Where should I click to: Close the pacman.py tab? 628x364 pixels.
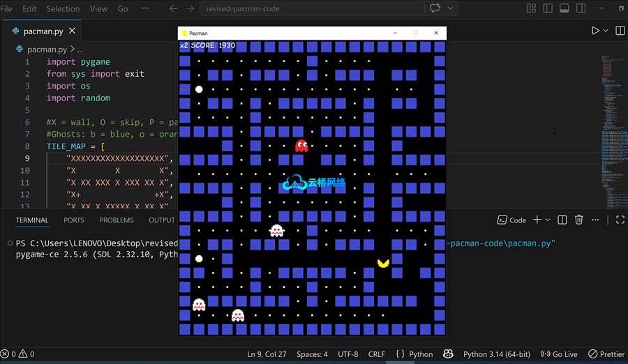(72, 31)
